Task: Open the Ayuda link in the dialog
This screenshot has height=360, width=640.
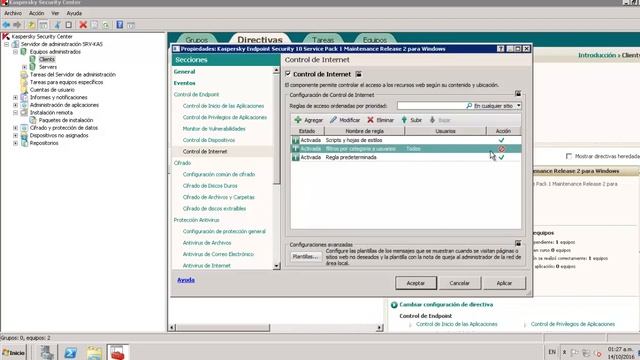Action: (x=186, y=280)
